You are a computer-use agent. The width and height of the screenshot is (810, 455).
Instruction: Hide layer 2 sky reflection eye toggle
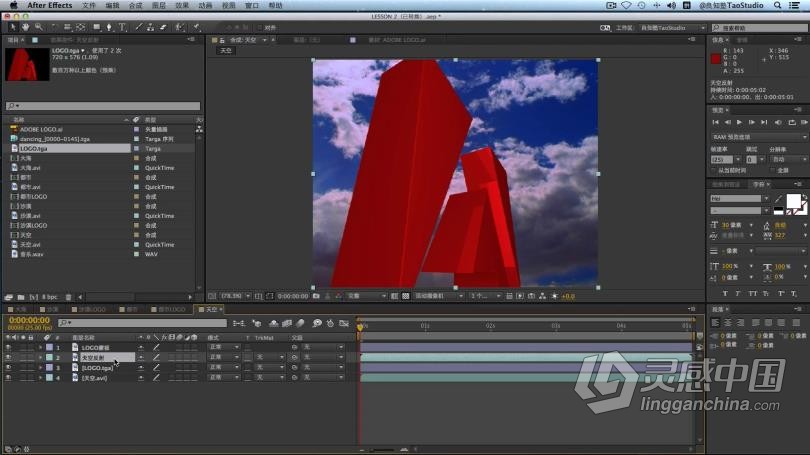(x=8, y=357)
